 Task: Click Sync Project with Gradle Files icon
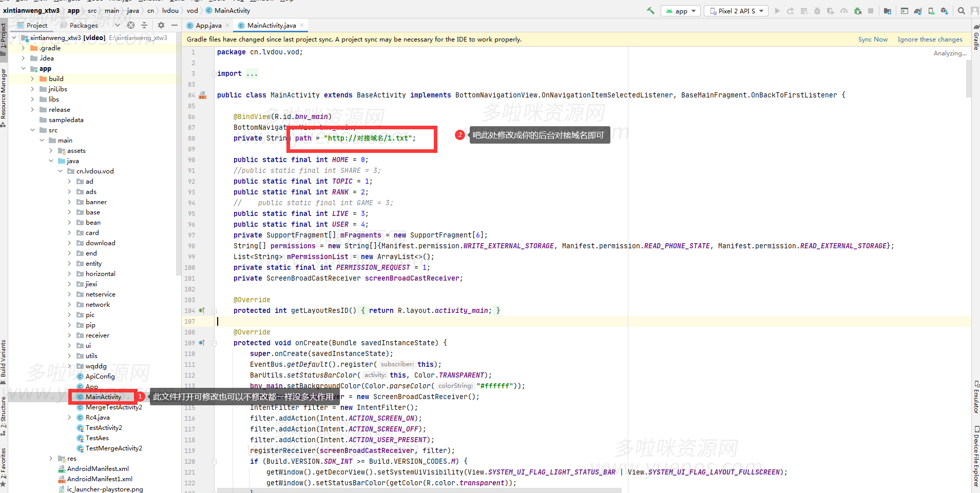(918, 11)
